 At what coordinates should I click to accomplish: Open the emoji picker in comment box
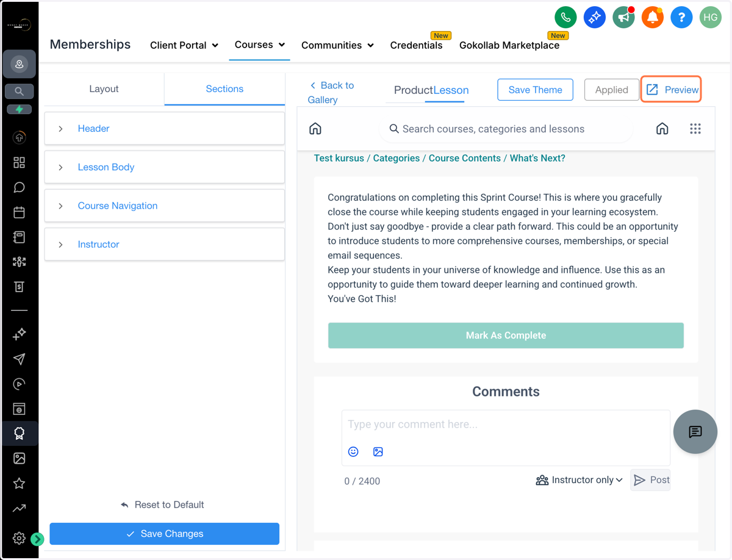[353, 451]
